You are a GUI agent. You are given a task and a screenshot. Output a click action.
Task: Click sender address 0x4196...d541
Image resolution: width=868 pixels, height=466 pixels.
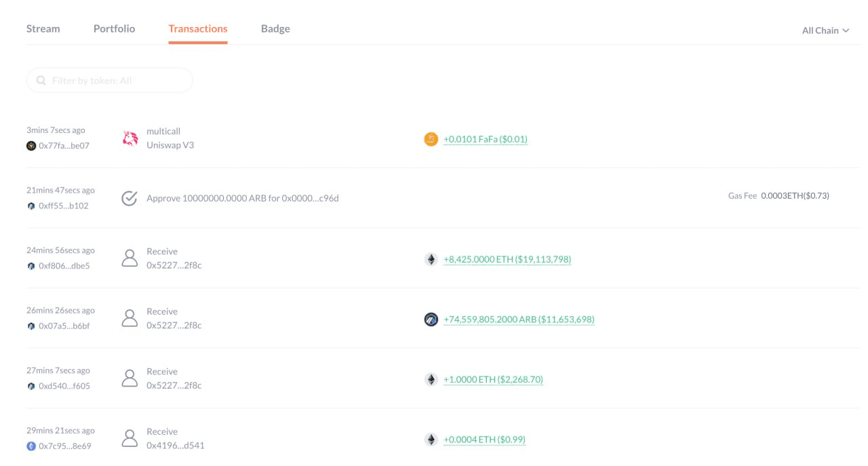(176, 446)
